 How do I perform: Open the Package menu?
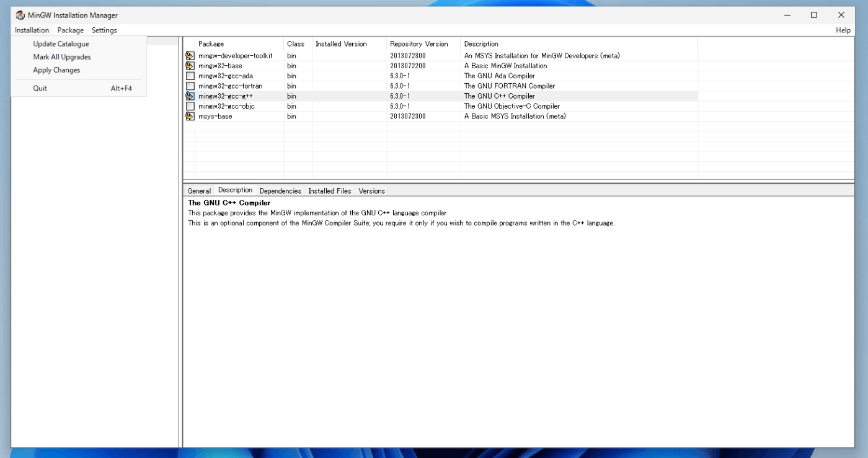[x=71, y=30]
